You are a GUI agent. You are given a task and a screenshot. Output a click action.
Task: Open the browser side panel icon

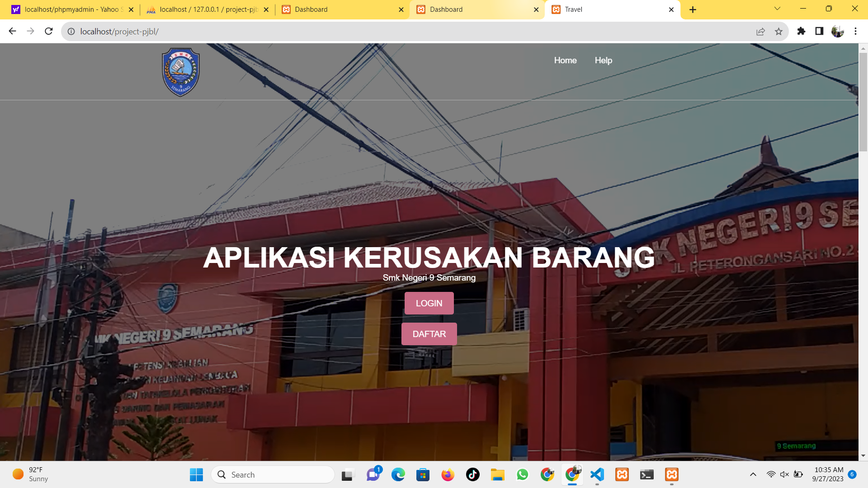click(x=819, y=31)
